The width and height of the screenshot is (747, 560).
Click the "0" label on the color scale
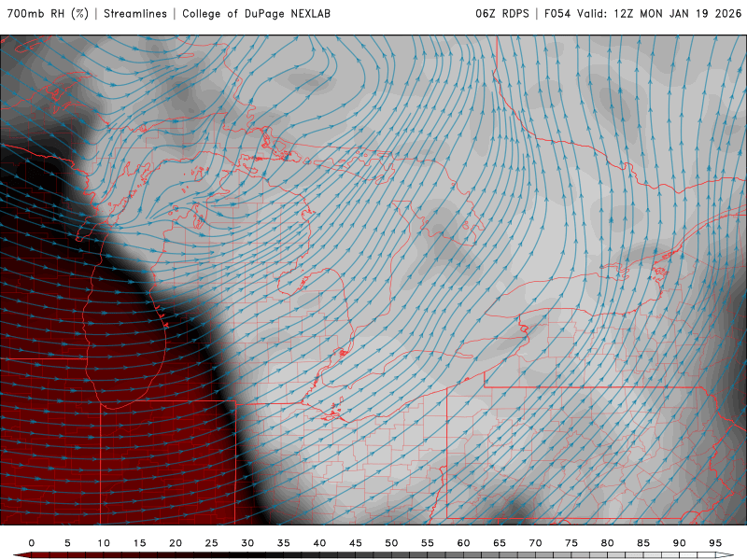tap(32, 543)
